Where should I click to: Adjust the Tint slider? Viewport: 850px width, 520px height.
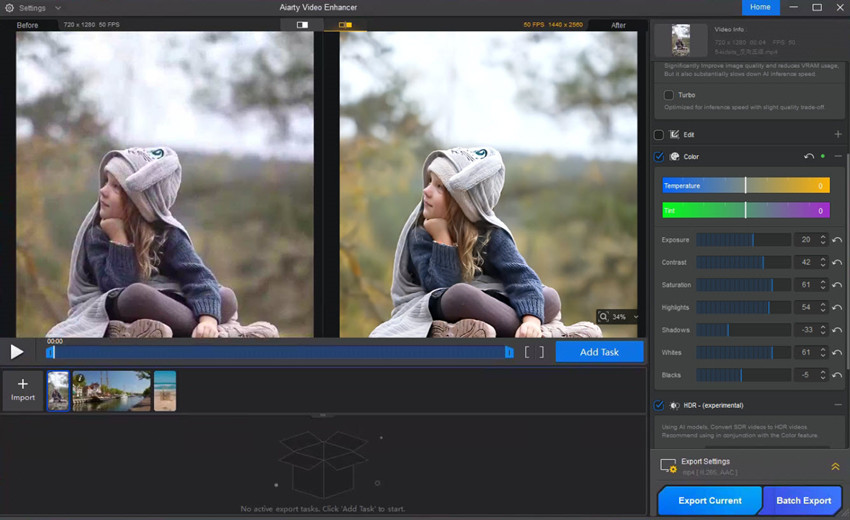[746, 210]
